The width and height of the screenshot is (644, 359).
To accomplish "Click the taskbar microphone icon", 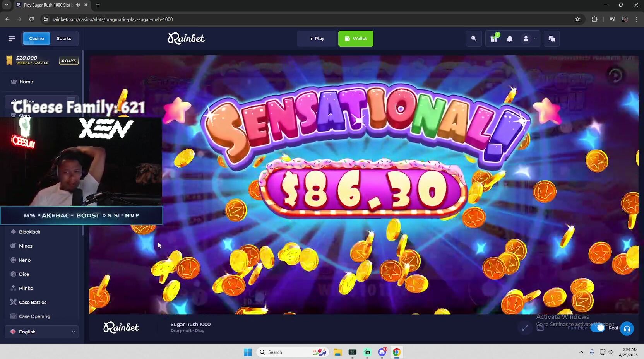I will pos(592,352).
